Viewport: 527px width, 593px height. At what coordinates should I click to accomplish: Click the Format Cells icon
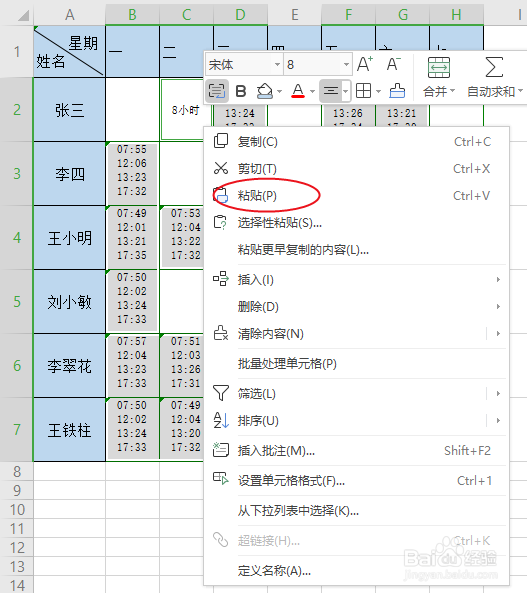[x=221, y=479]
